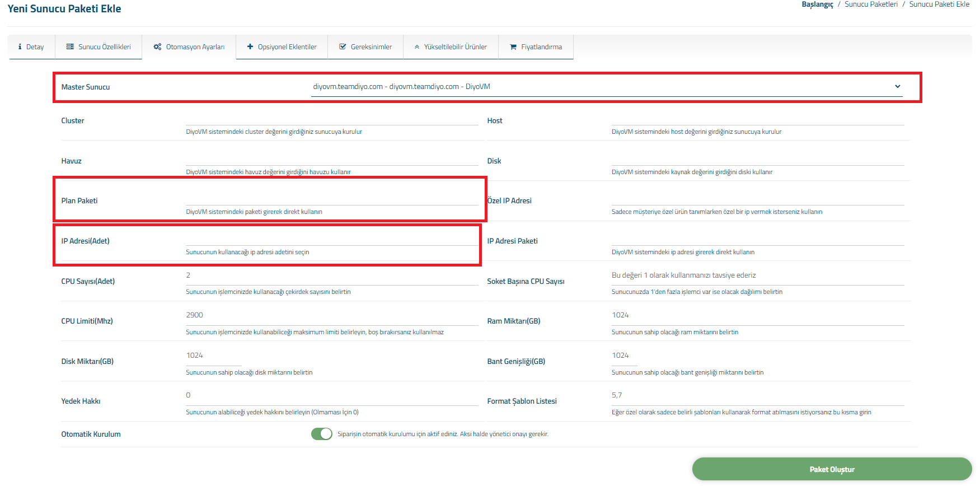Click hint about 'yedek hakkını belirleyin'
The height and width of the screenshot is (486, 980).
[x=272, y=413]
